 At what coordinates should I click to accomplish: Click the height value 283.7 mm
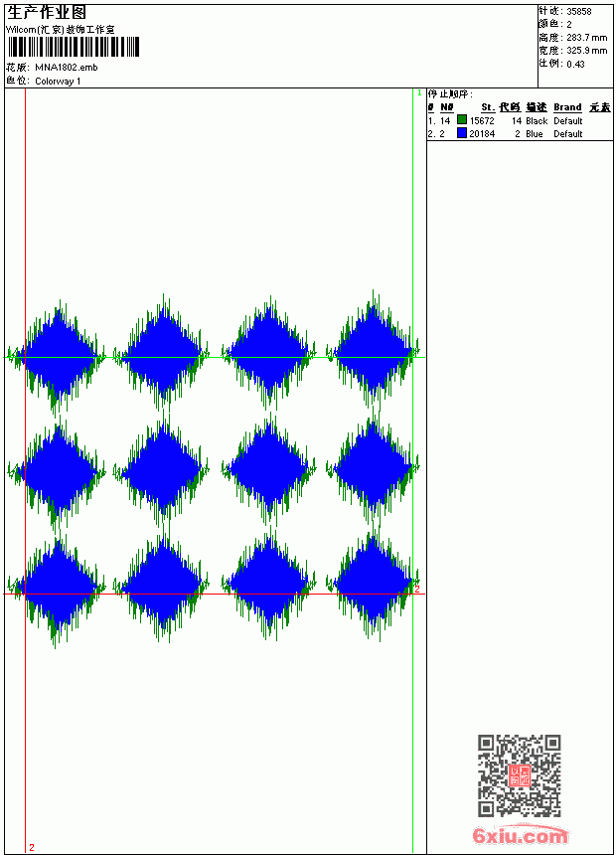[x=586, y=38]
